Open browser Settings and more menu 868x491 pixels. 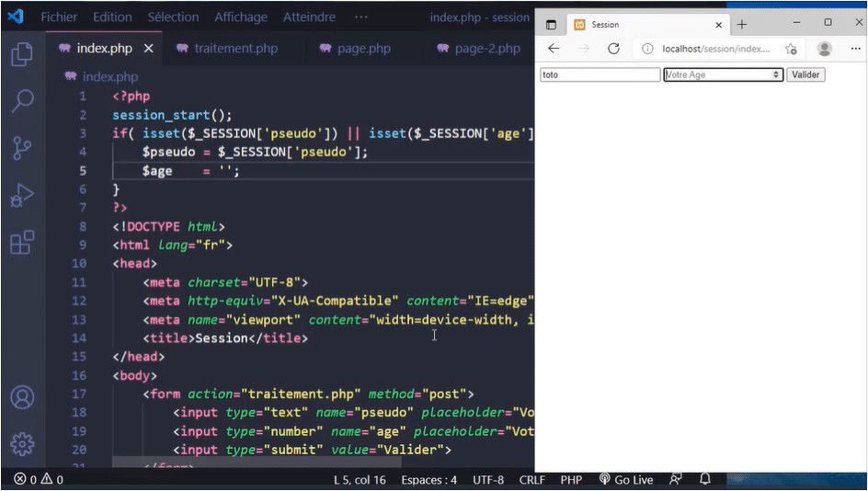point(855,49)
